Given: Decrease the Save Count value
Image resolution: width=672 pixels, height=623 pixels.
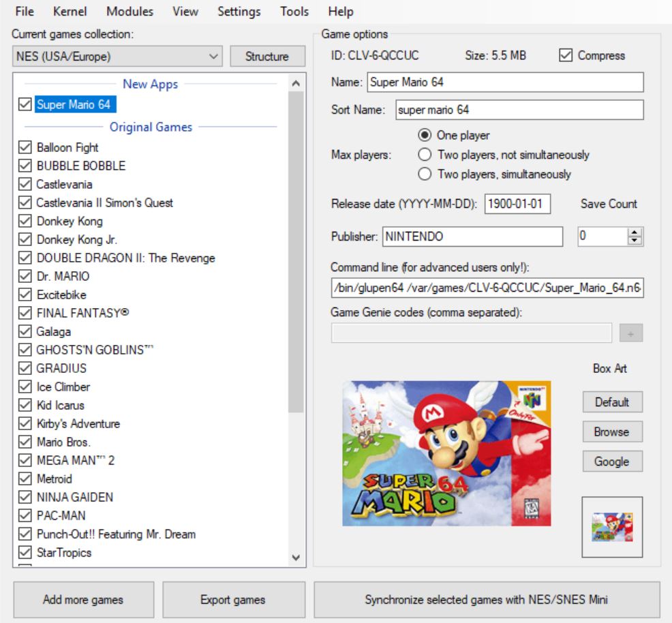Looking at the screenshot, I should 635,241.
